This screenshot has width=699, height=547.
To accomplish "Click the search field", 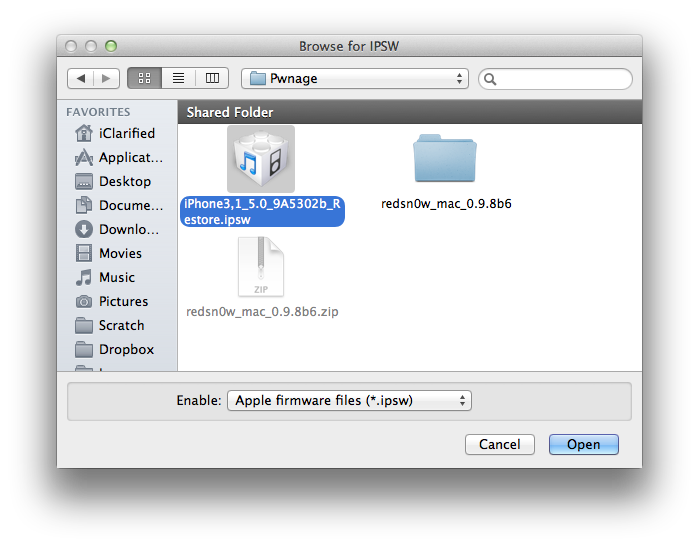I will click(x=555, y=79).
